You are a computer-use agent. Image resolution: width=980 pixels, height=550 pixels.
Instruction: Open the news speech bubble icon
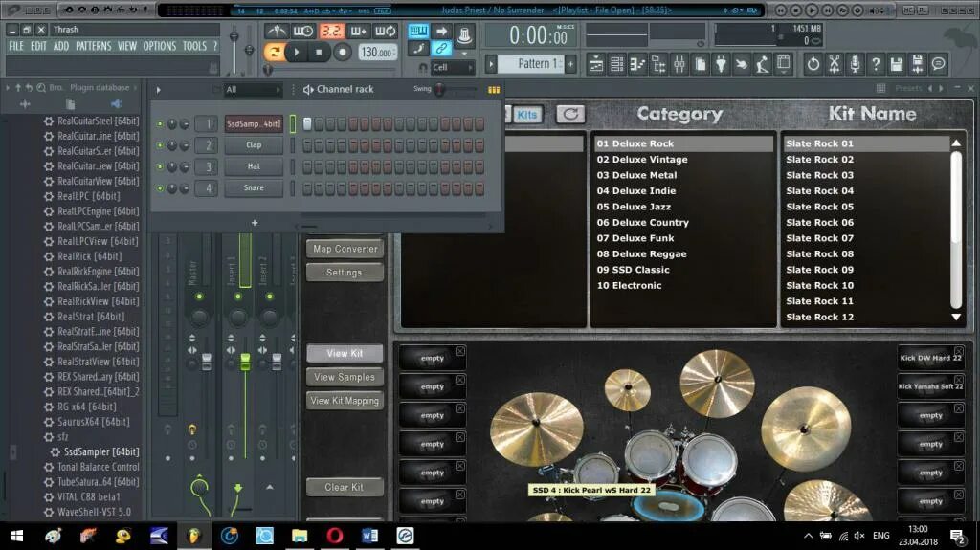coord(938,64)
